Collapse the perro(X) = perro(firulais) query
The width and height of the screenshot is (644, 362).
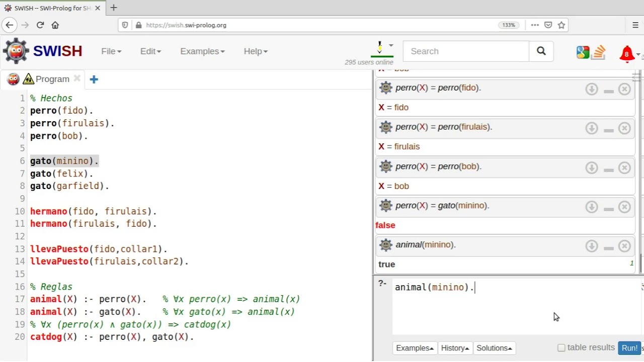pos(608,130)
